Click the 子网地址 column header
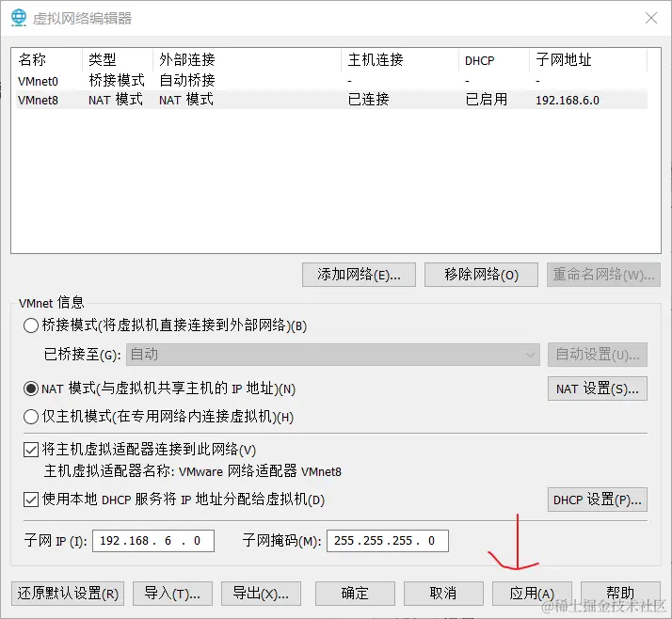The image size is (672, 619). pos(564,59)
